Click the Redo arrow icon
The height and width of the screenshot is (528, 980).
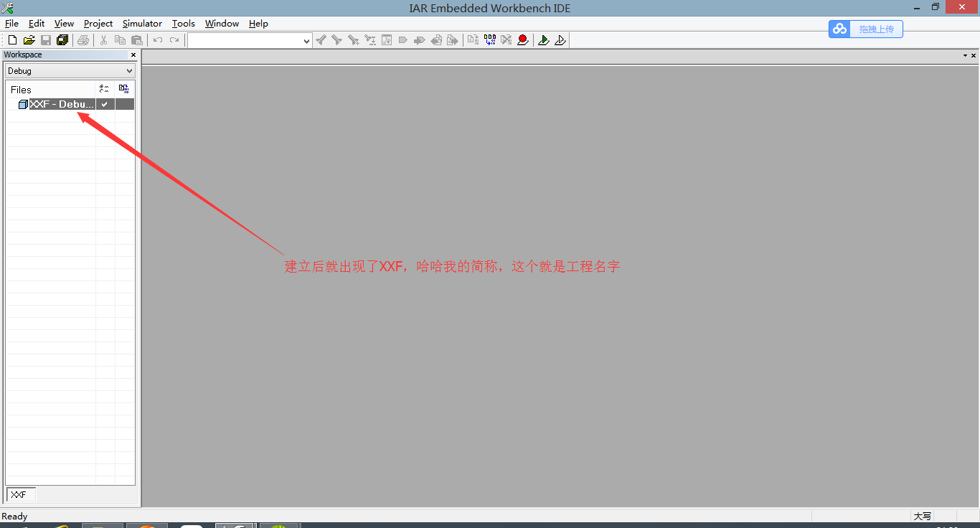174,40
